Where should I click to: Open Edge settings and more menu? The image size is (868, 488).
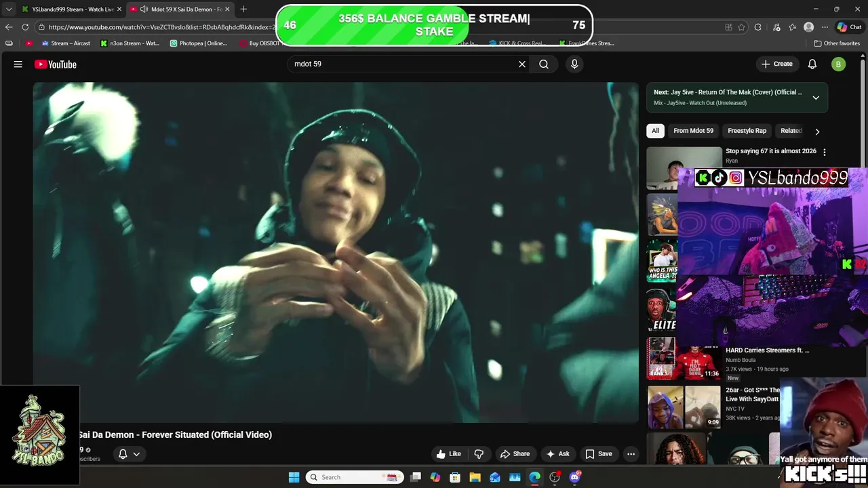point(825,27)
